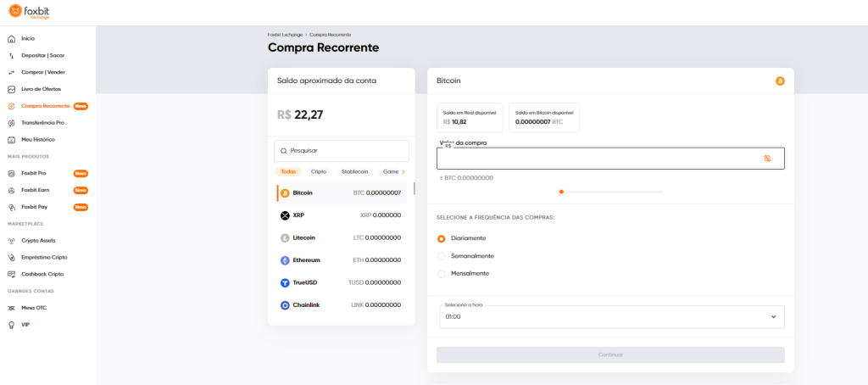Click the Foxbit Exchange breadcrumb link

[x=285, y=35]
